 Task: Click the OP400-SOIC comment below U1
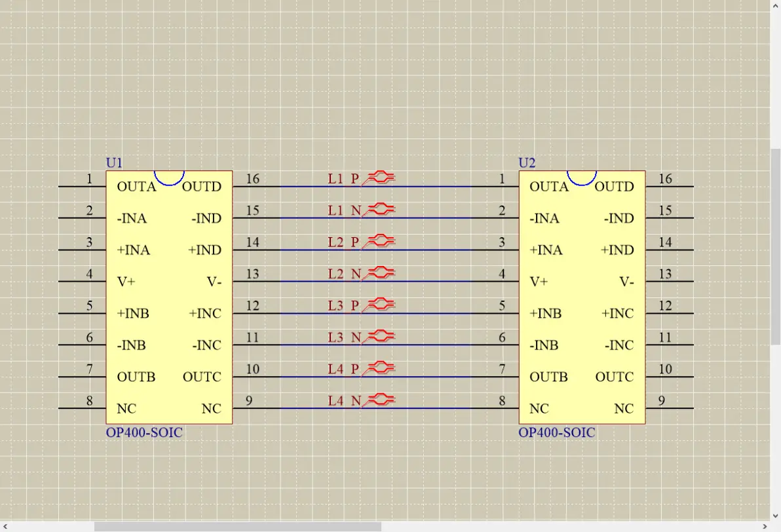pos(144,432)
